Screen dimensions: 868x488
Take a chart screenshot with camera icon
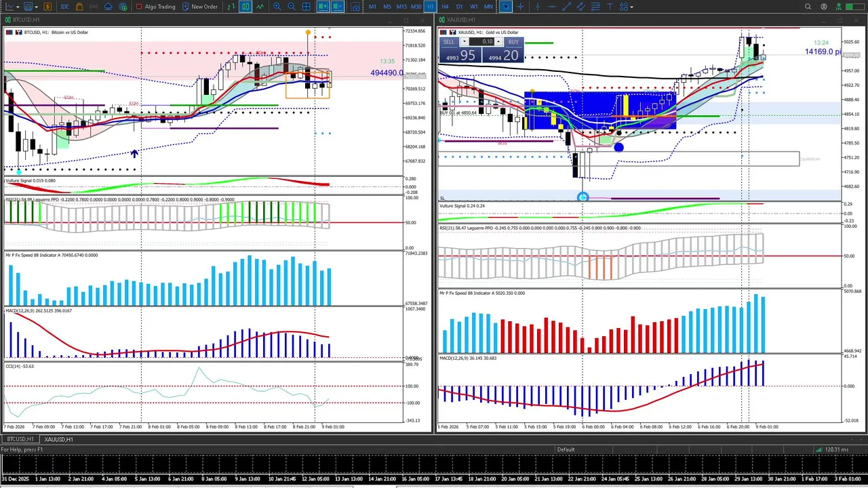click(355, 7)
